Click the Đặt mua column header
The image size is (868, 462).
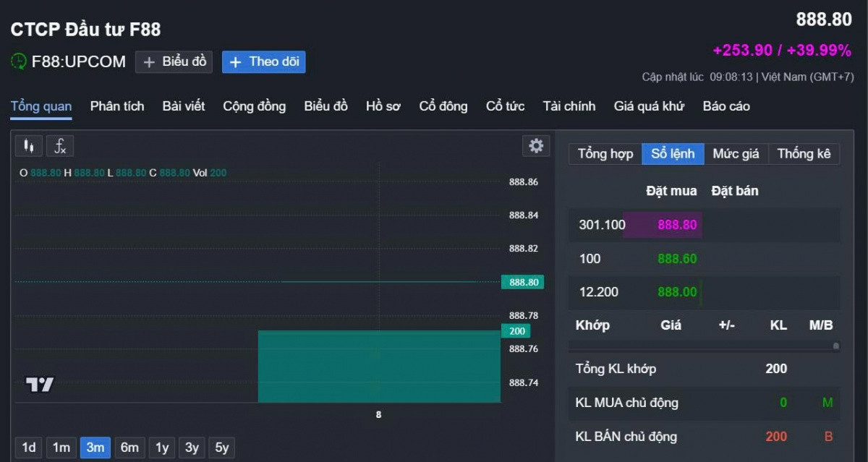pos(671,191)
